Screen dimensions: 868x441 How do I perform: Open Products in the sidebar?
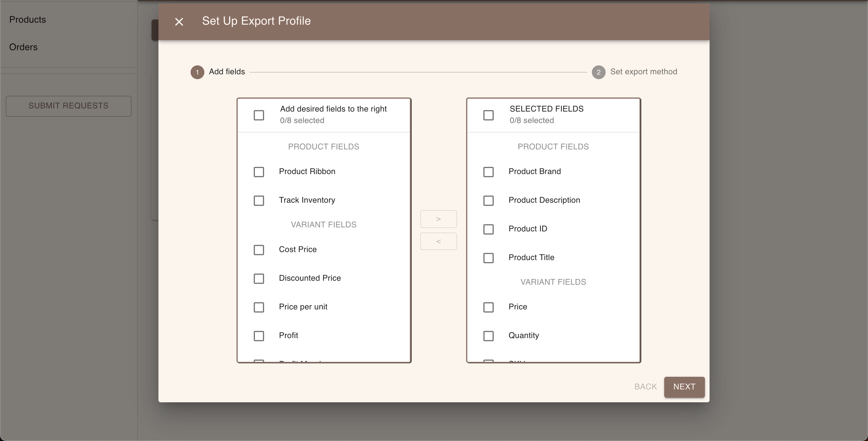click(x=28, y=19)
